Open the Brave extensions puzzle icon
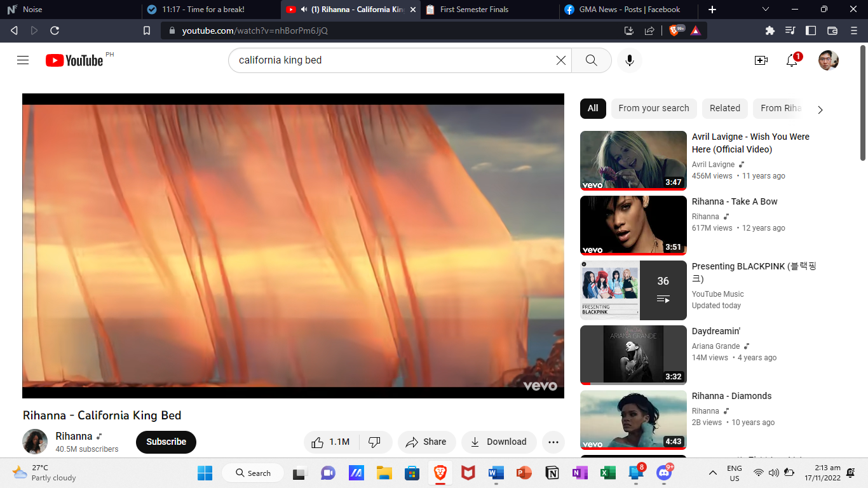This screenshot has width=868, height=488. [770, 30]
